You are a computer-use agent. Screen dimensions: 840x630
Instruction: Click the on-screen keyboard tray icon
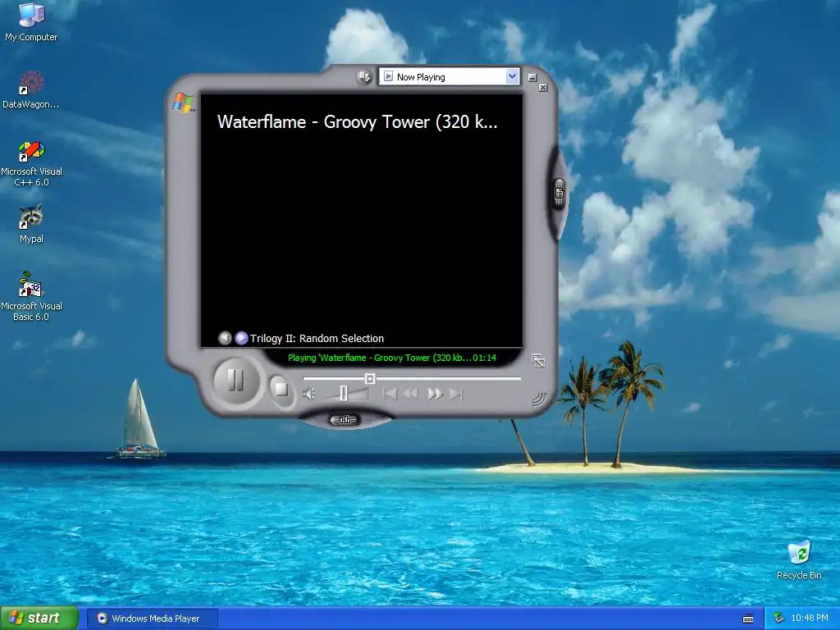[748, 619]
